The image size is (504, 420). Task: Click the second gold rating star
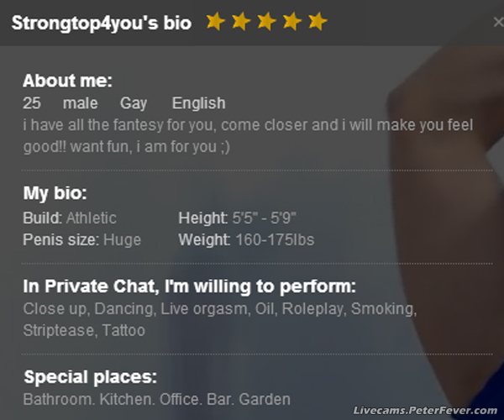tap(241, 22)
